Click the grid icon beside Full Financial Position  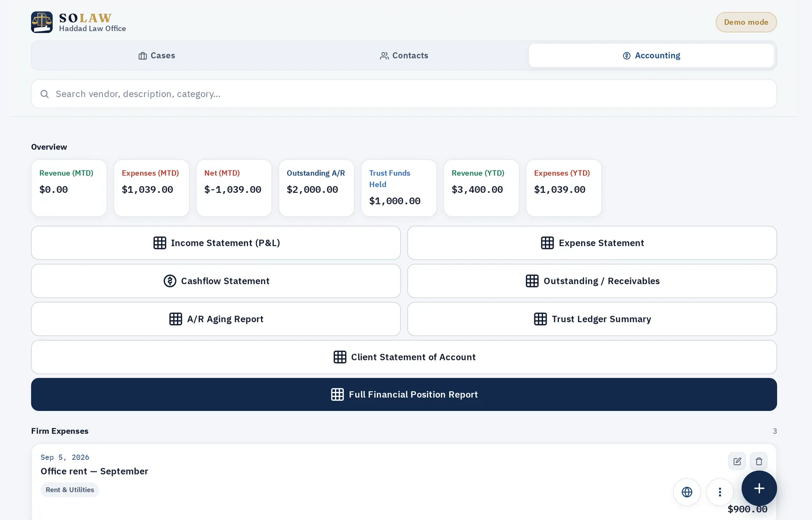pyautogui.click(x=337, y=394)
